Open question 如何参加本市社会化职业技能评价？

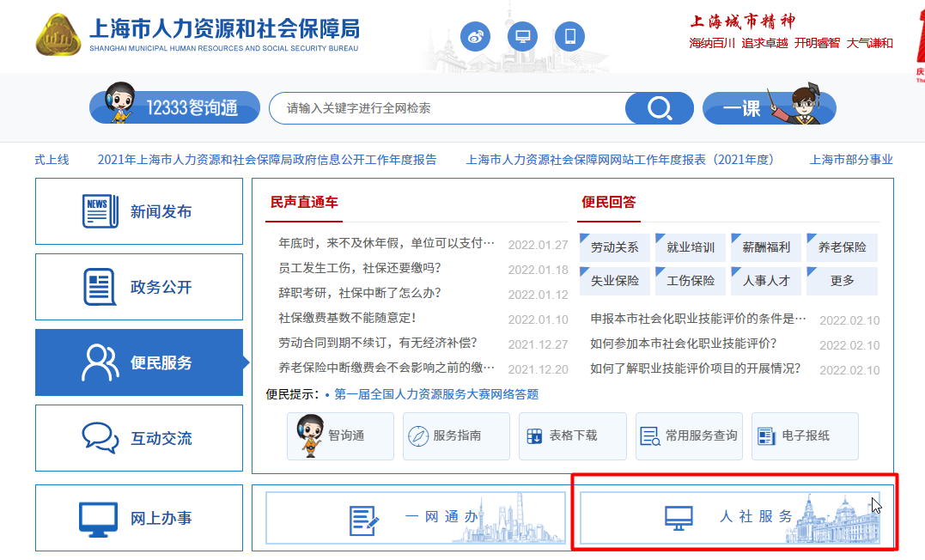point(684,344)
